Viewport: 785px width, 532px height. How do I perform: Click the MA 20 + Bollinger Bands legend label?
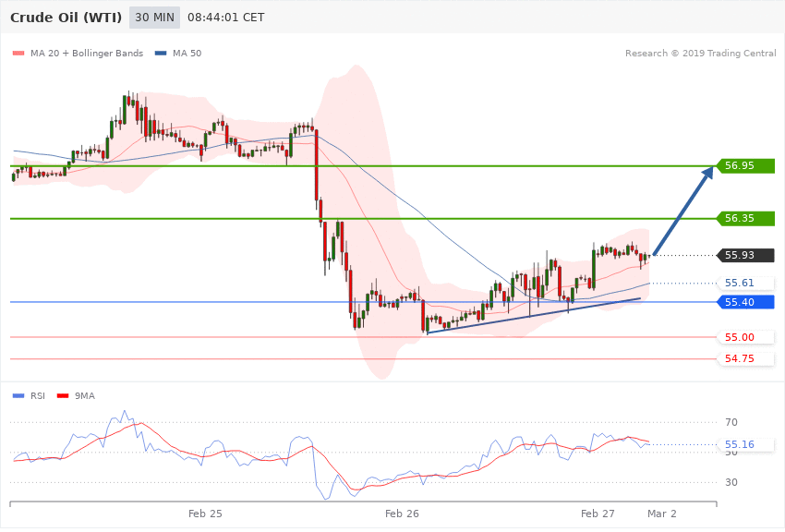point(87,53)
